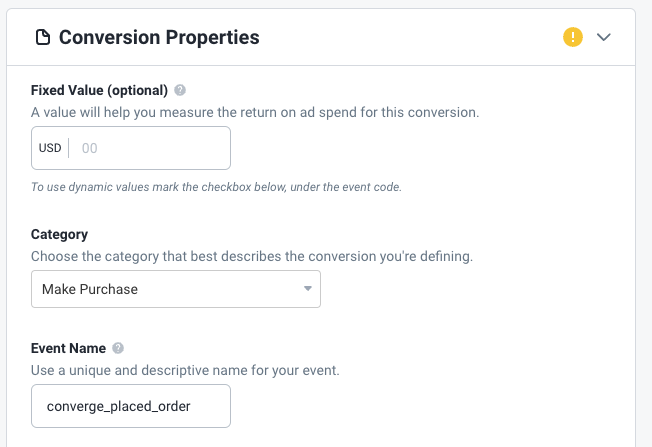The image size is (652, 447).
Task: Click into the converge_placed_order name field
Action: pyautogui.click(x=130, y=406)
